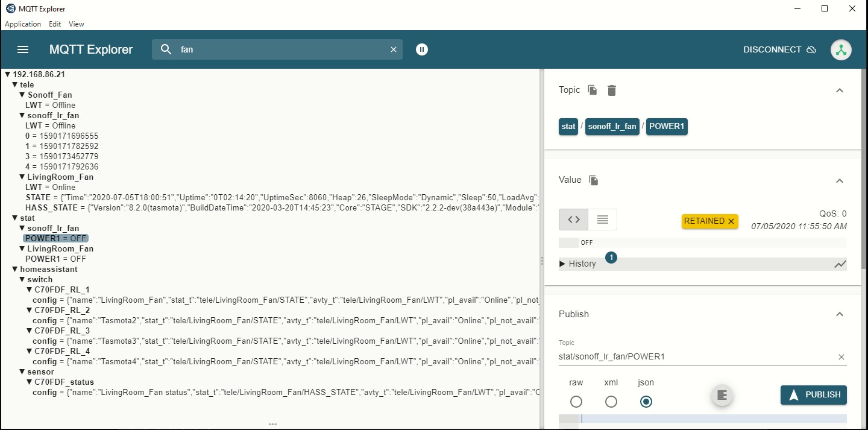Click the stat topic breadcrumb
Viewport: 868px width, 430px height.
pyautogui.click(x=568, y=127)
